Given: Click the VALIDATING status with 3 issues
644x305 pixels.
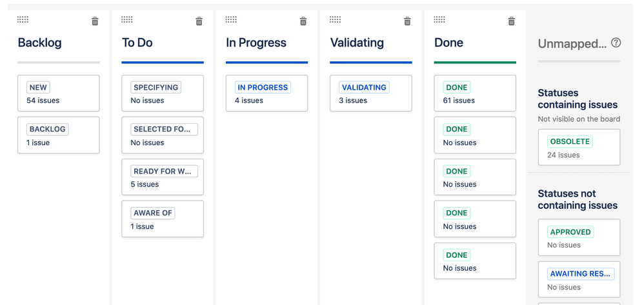Looking at the screenshot, I should click(371, 93).
